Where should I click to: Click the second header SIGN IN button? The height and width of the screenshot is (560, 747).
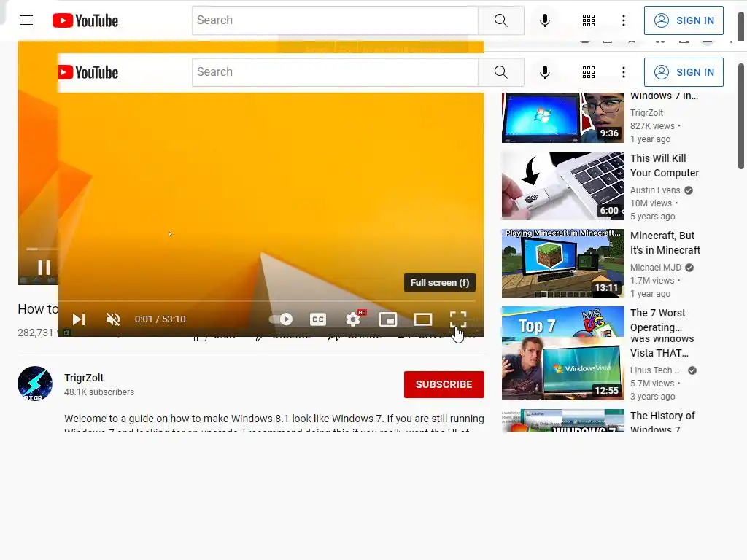pos(684,72)
